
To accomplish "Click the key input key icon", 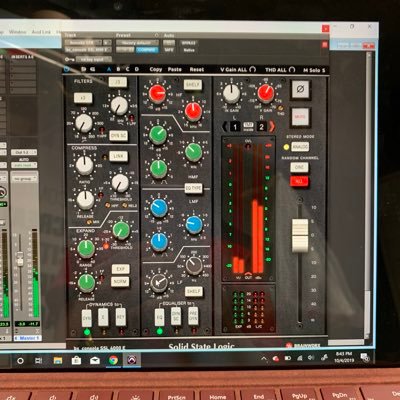I will 69,59.
